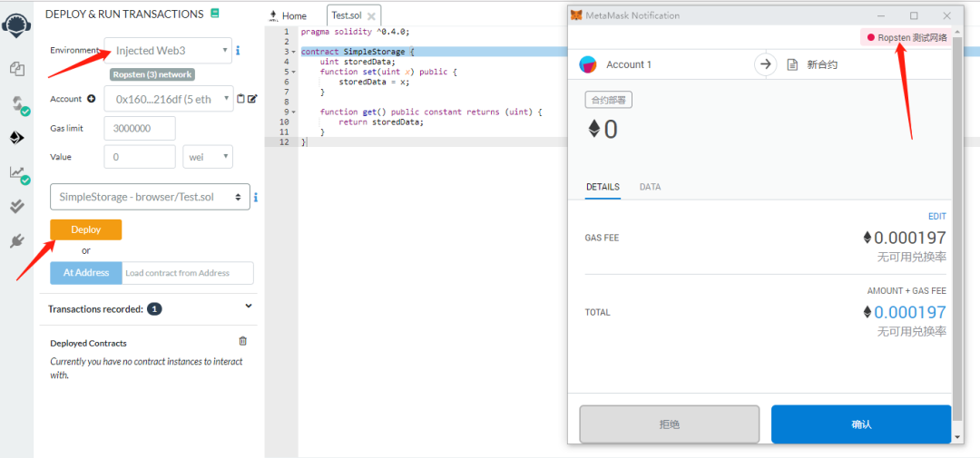Click the new contract document icon in MetaMask
980x458 pixels.
(x=792, y=64)
